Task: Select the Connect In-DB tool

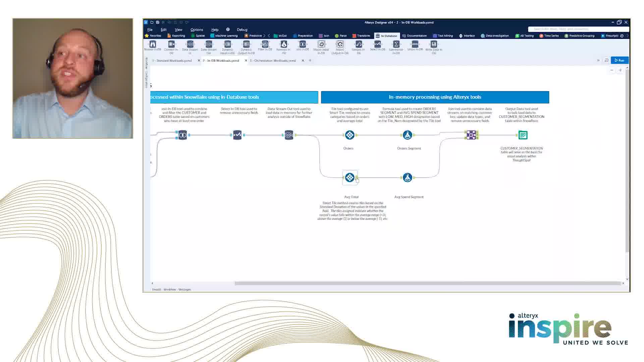Action: click(x=171, y=47)
